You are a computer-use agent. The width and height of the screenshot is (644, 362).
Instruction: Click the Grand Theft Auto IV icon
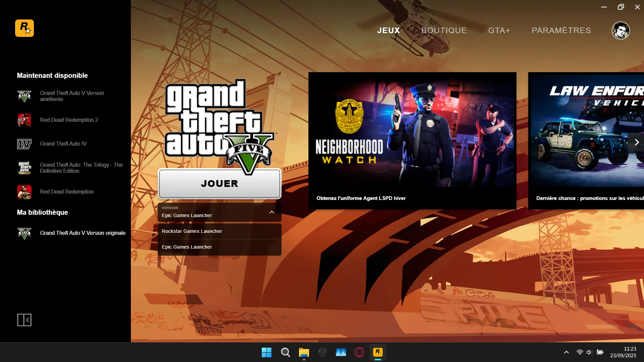point(24,144)
